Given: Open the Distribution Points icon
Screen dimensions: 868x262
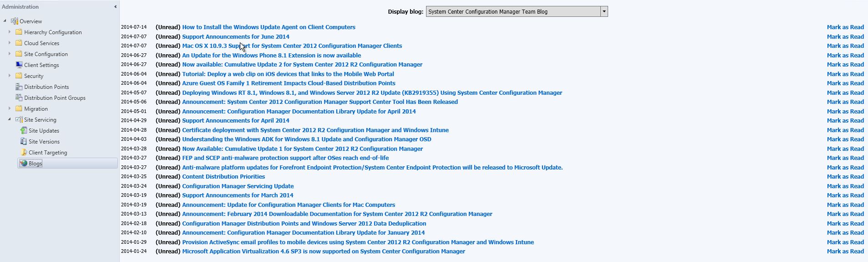Looking at the screenshot, I should (x=19, y=87).
